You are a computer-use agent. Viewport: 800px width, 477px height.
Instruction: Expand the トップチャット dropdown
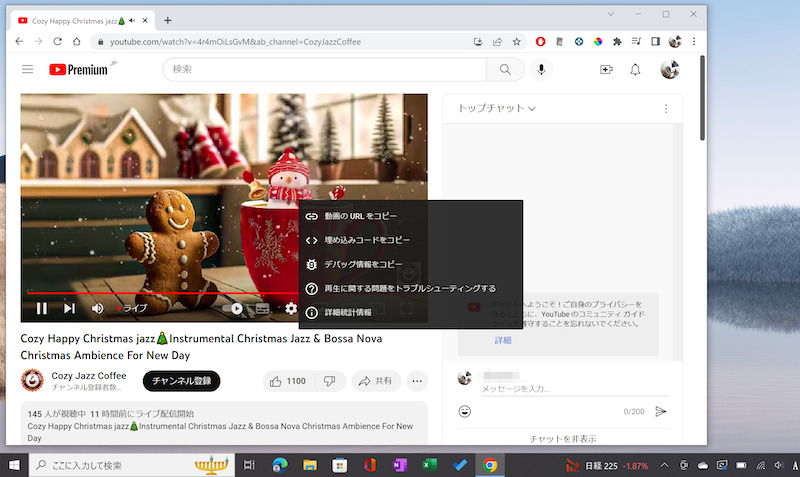click(x=497, y=108)
